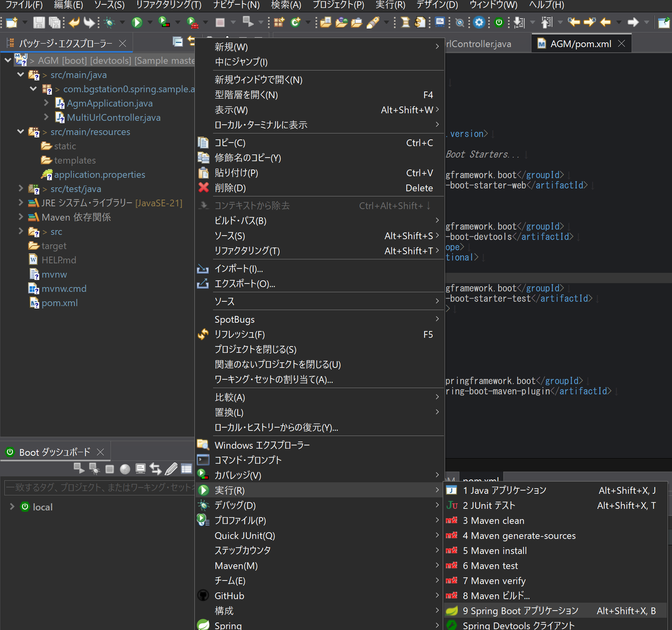Select 'コマンド・プロンプト' in context menu
The image size is (672, 630).
(x=319, y=460)
